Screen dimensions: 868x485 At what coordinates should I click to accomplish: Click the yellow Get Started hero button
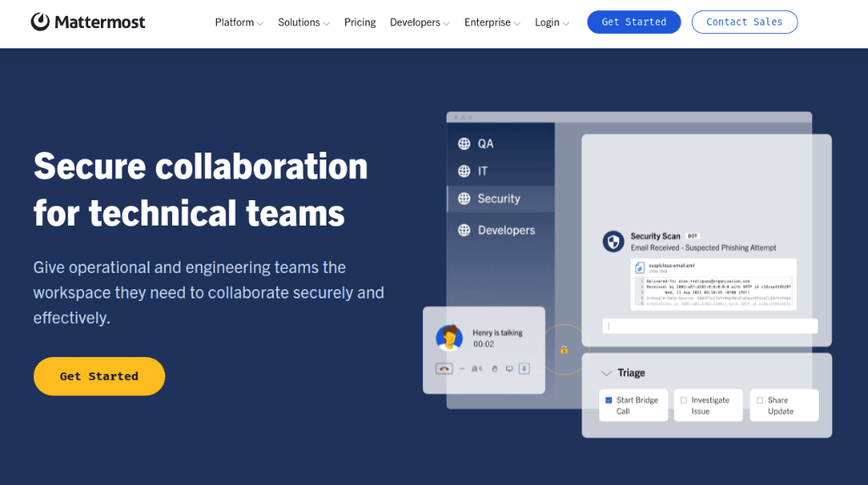point(99,376)
